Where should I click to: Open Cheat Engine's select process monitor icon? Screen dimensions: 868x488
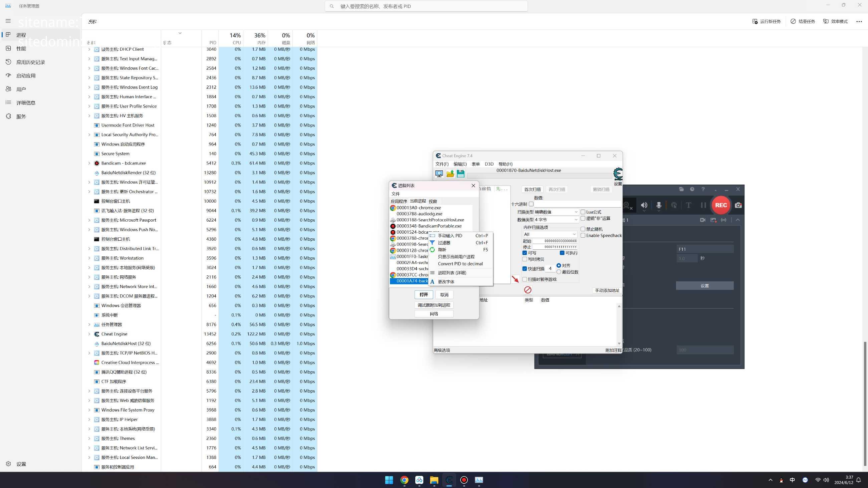[439, 174]
